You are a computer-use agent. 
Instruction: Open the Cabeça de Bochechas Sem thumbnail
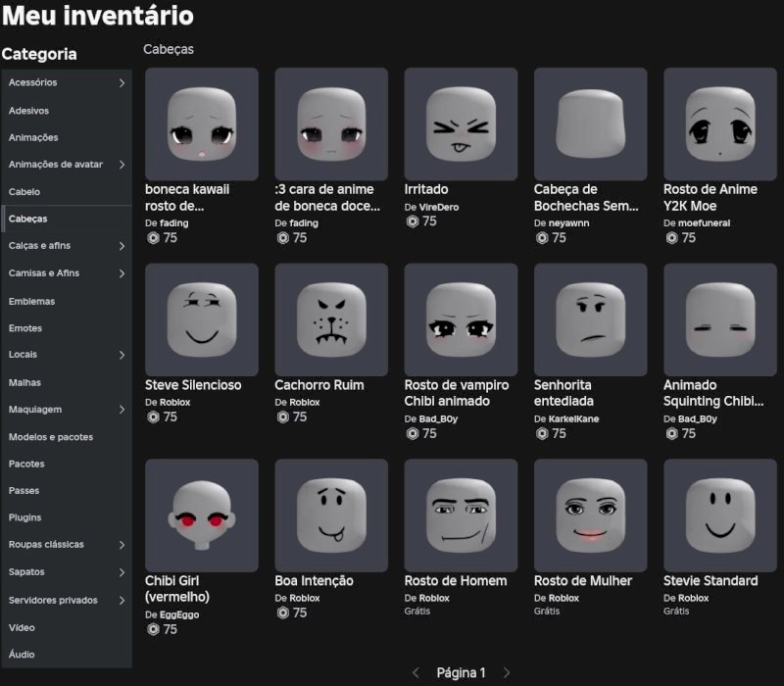(x=590, y=124)
